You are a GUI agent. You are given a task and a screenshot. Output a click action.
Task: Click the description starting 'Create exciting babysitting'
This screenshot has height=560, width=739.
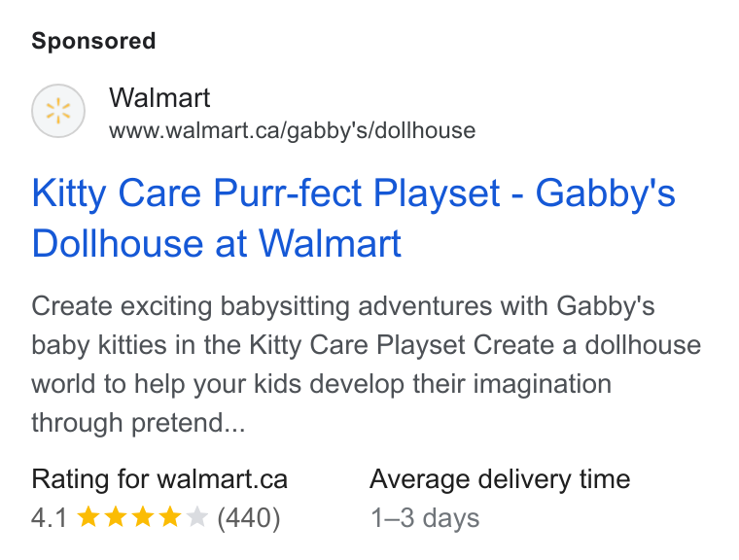point(367,364)
